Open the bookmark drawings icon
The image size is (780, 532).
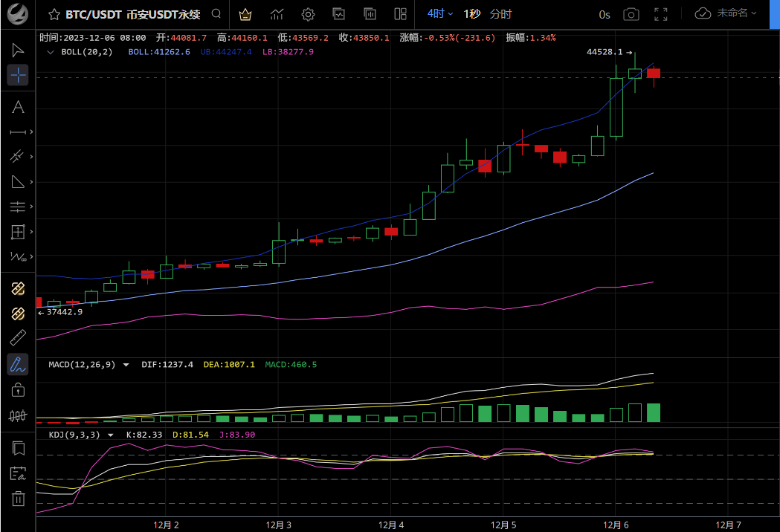19,449
